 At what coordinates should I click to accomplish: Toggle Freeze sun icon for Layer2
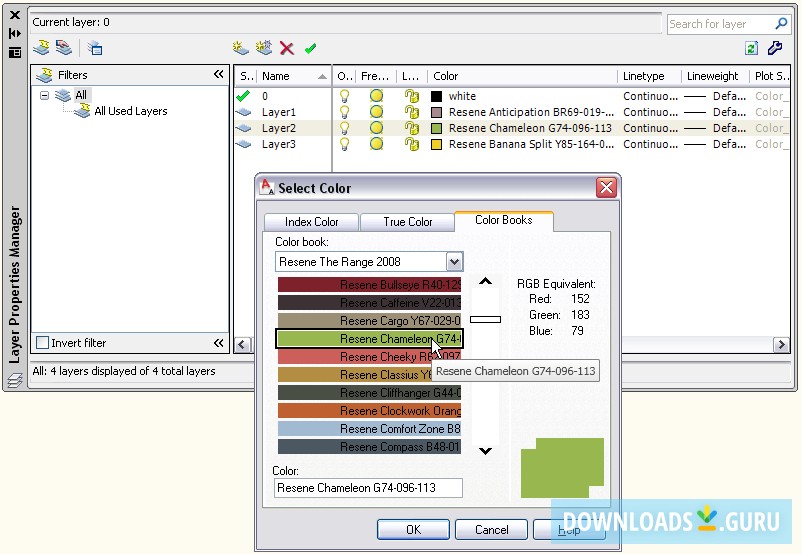(376, 128)
